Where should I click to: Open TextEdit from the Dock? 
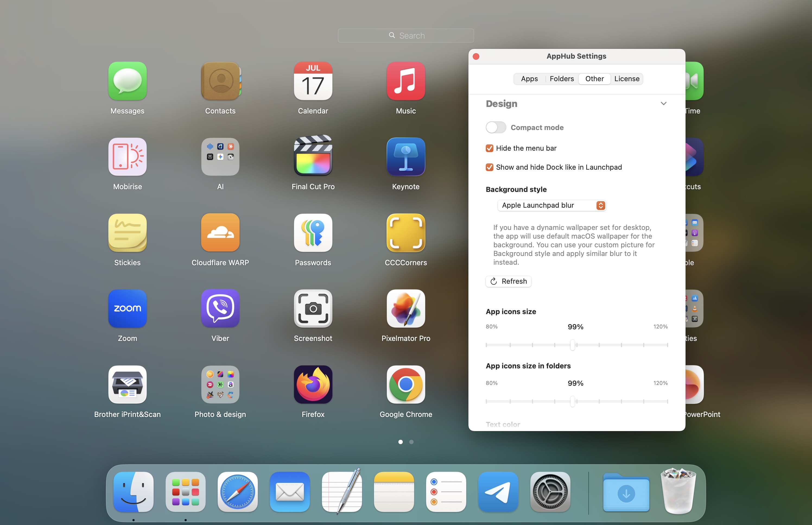(342, 491)
